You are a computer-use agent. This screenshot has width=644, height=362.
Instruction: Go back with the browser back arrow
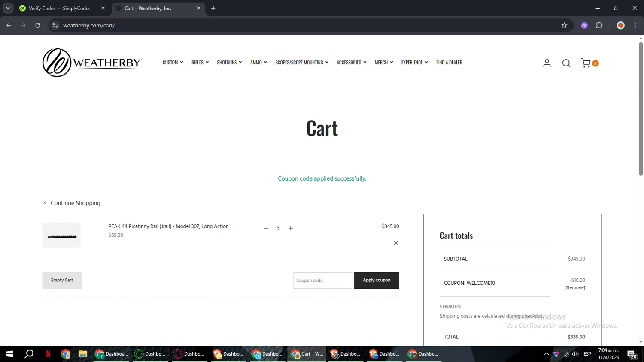pos(9,25)
